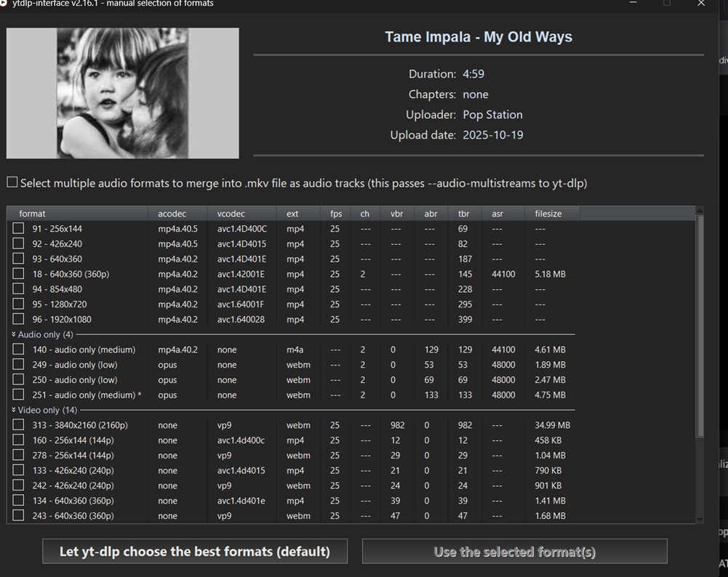The image size is (728, 577).
Task: Tick the 242 - 426x240 (240p) checkbox
Action: (18, 485)
